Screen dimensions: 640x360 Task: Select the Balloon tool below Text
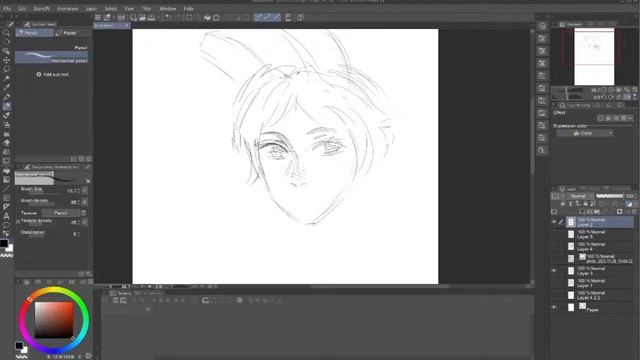pos(6,225)
